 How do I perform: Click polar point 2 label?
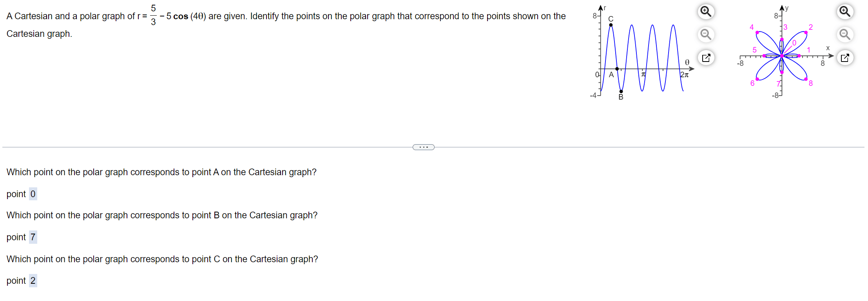811,27
